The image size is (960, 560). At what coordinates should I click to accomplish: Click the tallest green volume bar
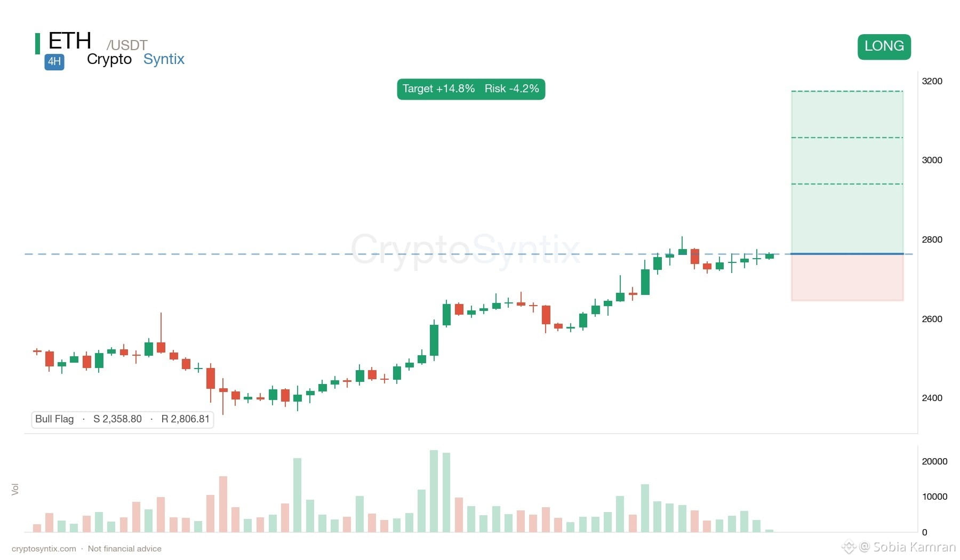[434, 491]
